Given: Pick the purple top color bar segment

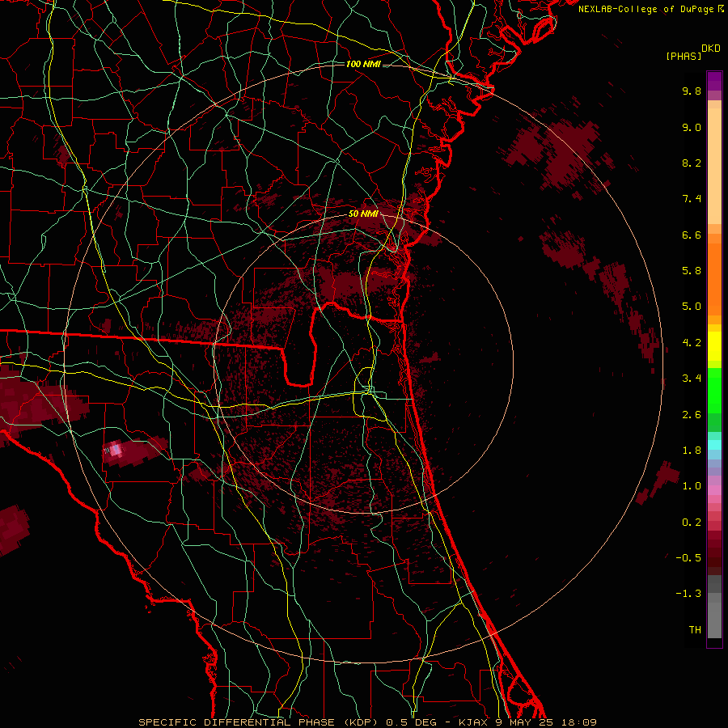Looking at the screenshot, I should tap(714, 81).
